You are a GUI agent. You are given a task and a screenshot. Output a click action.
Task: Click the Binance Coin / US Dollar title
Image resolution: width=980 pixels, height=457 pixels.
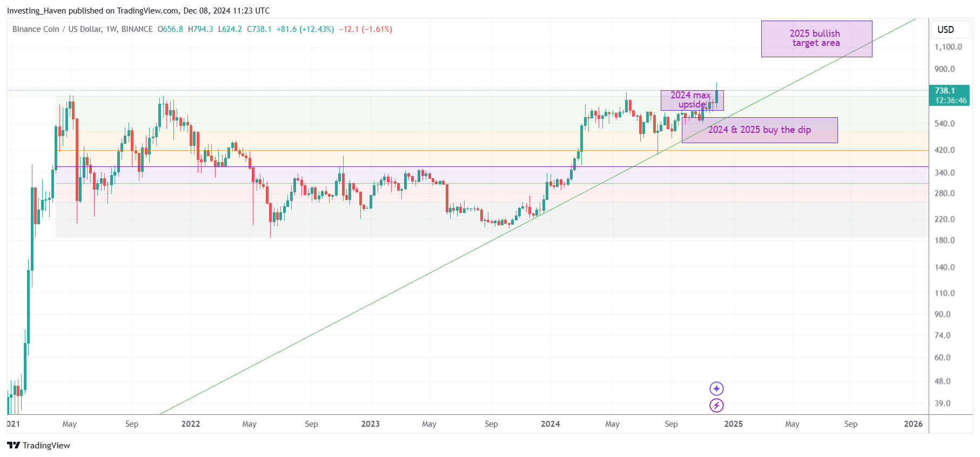[83, 29]
